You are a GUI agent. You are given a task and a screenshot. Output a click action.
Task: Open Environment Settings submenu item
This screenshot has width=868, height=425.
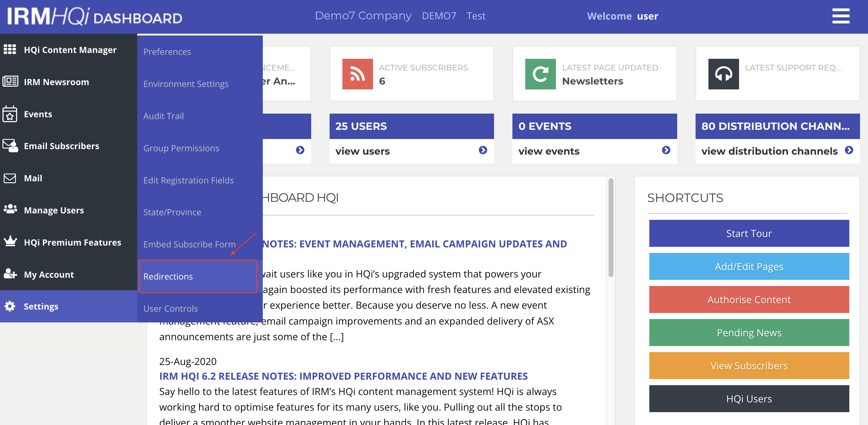point(186,84)
